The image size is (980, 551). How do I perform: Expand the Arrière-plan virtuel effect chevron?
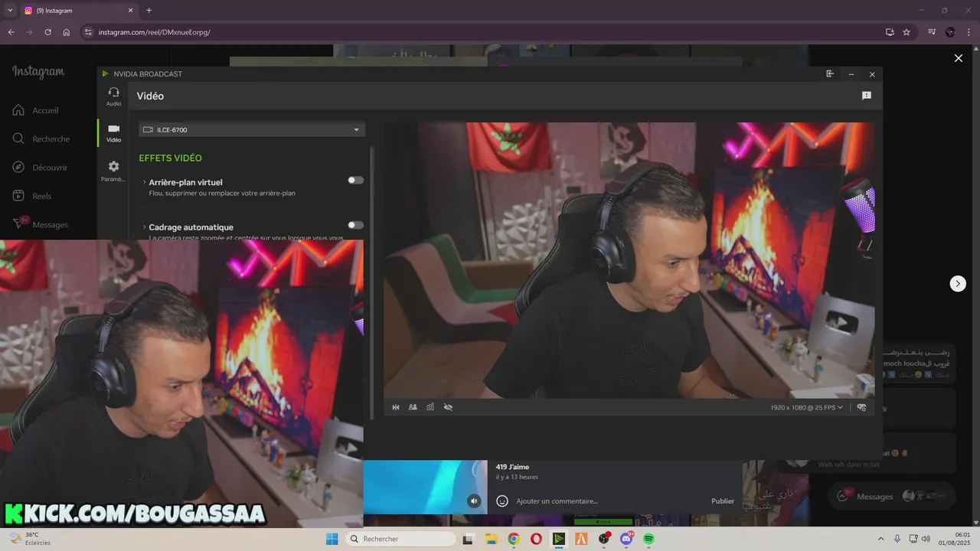pyautogui.click(x=144, y=182)
